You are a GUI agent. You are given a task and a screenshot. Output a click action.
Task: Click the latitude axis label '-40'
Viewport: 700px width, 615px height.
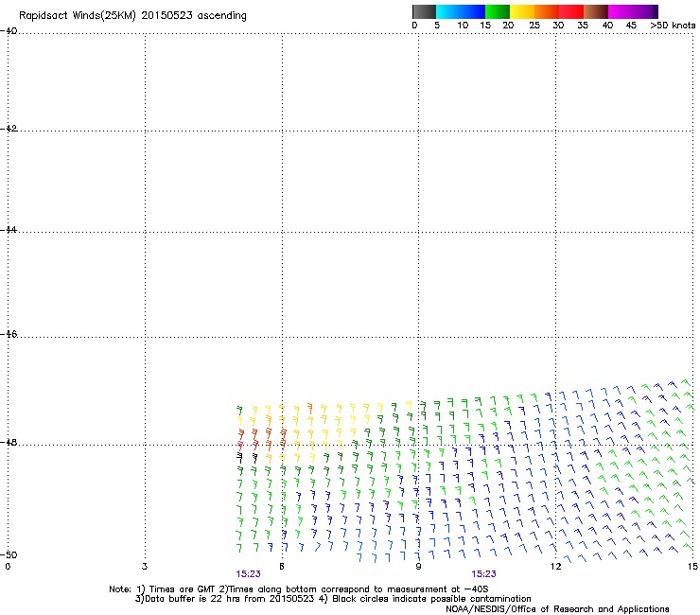click(x=9, y=31)
